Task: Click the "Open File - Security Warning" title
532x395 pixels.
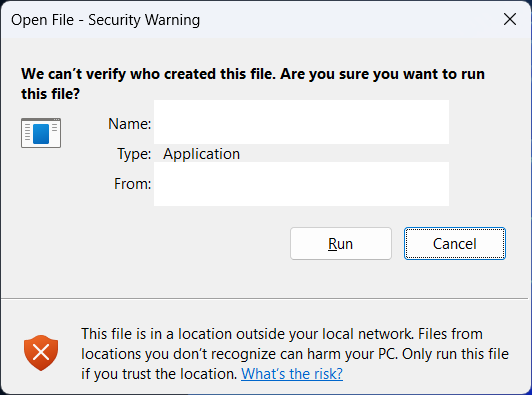Action: click(106, 20)
